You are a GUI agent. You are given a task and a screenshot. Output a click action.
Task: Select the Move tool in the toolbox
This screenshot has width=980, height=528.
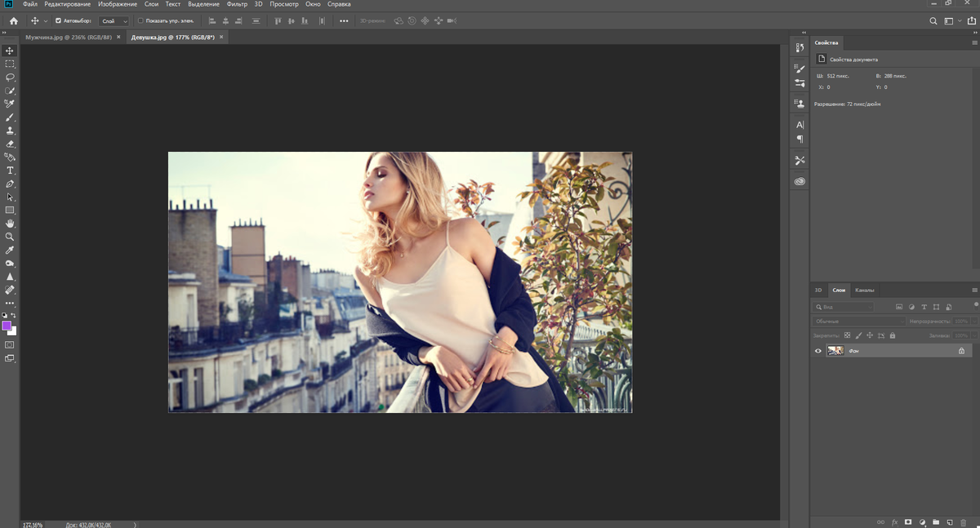[x=10, y=51]
